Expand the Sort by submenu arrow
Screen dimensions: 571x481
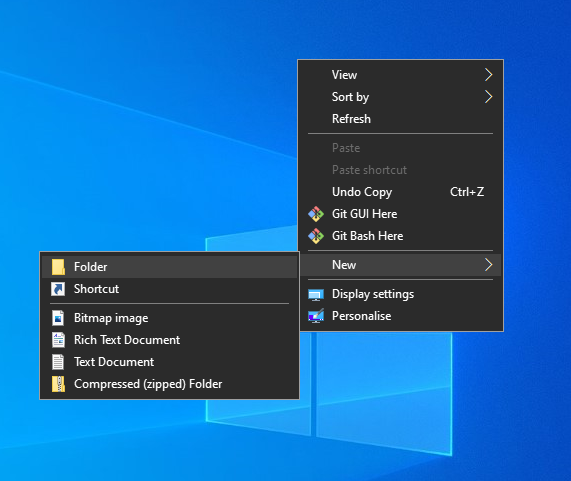point(488,97)
